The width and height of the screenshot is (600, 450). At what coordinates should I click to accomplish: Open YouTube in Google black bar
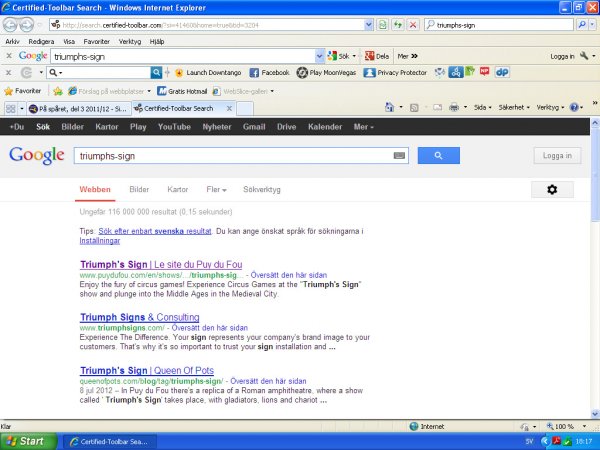[174, 127]
